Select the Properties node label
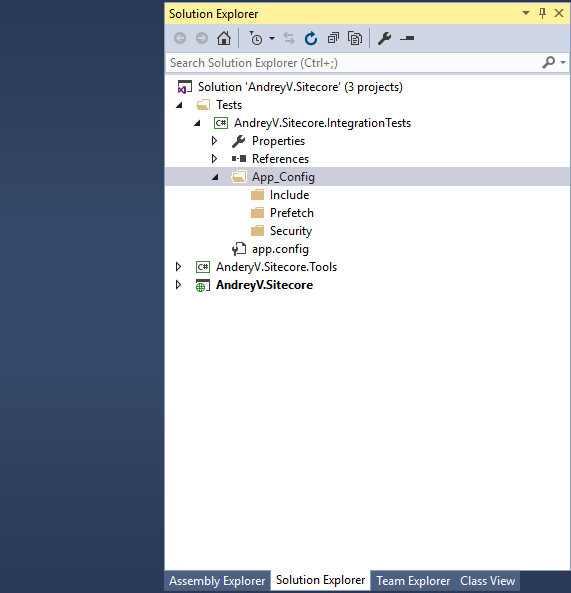 tap(278, 141)
